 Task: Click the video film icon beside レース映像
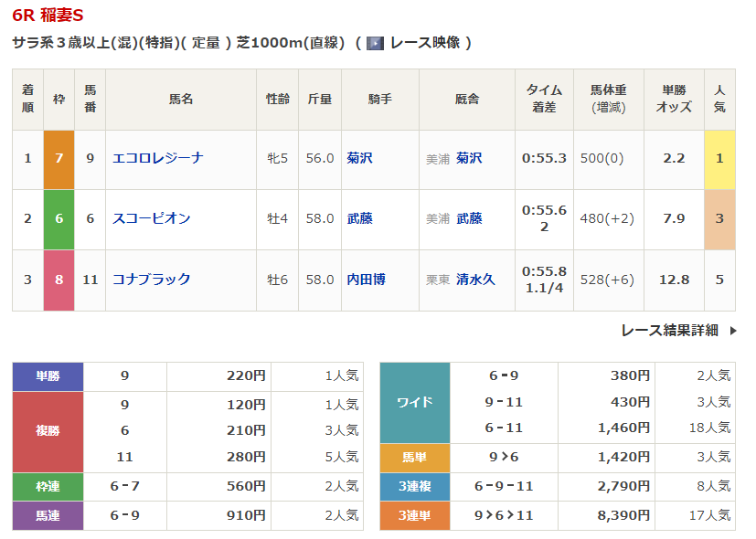click(375, 43)
